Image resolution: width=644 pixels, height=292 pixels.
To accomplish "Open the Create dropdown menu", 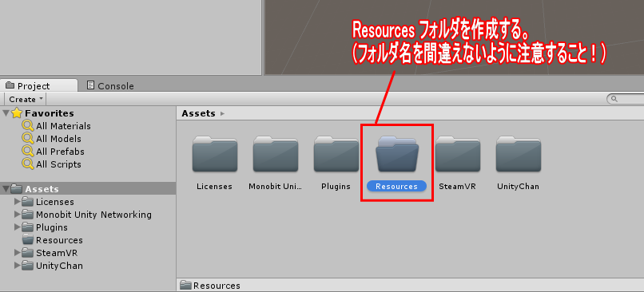I will point(26,99).
